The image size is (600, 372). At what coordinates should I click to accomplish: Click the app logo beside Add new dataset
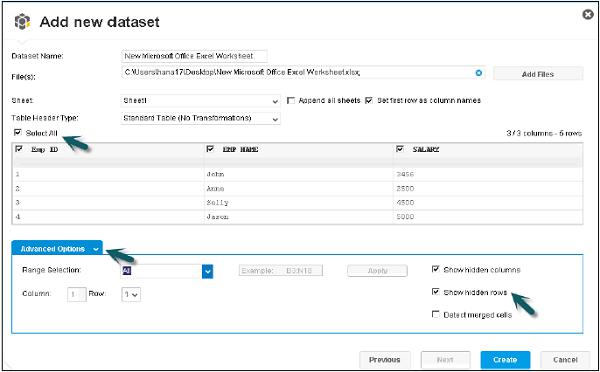click(x=22, y=21)
